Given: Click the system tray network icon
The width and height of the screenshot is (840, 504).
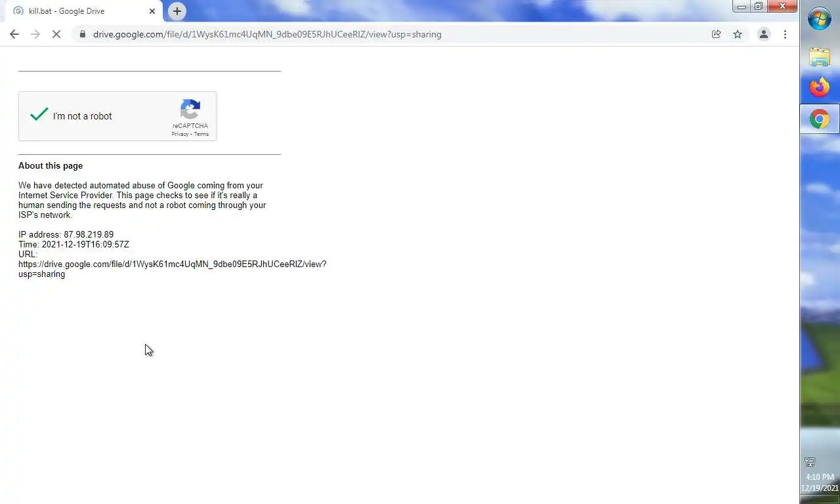Looking at the screenshot, I should pos(810,462).
